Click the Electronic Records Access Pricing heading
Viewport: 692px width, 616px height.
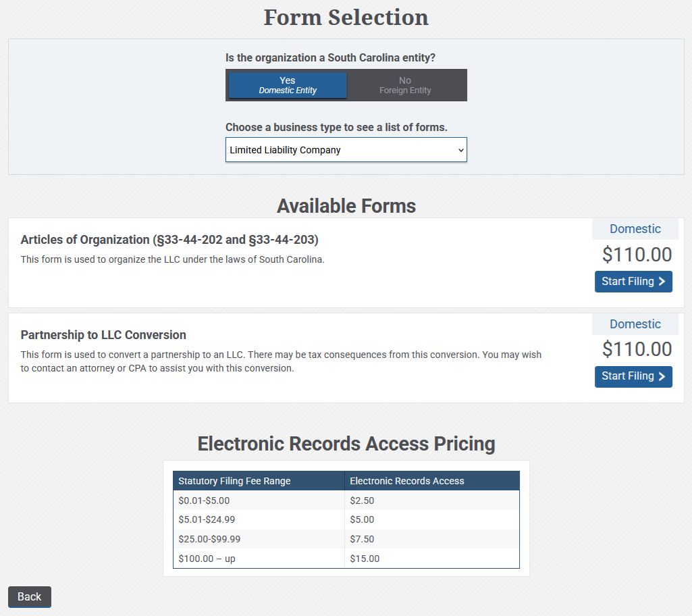coord(346,444)
